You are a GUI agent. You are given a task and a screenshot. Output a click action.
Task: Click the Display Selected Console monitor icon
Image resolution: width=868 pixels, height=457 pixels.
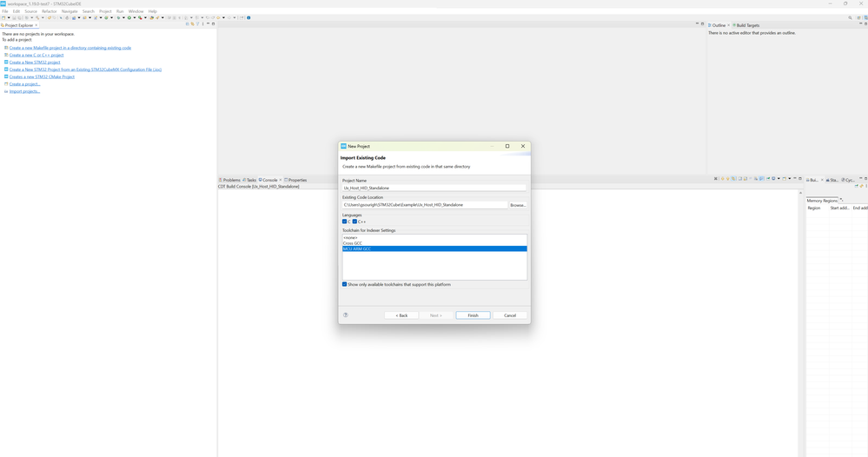pyautogui.click(x=773, y=179)
